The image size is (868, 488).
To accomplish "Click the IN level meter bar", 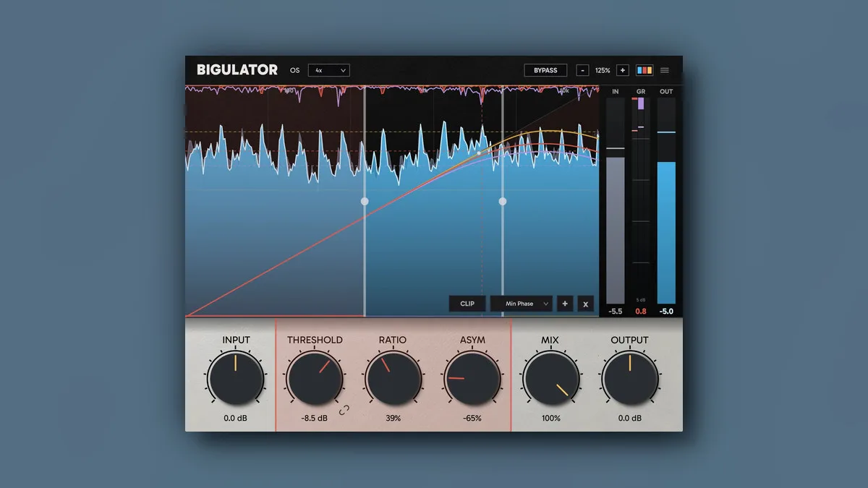I will click(616, 201).
